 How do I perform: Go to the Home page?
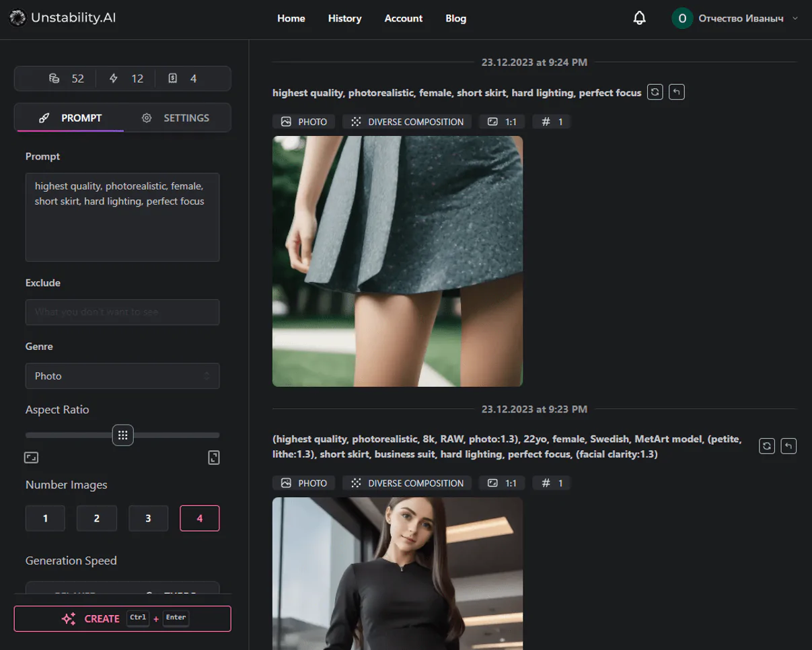tap(291, 18)
